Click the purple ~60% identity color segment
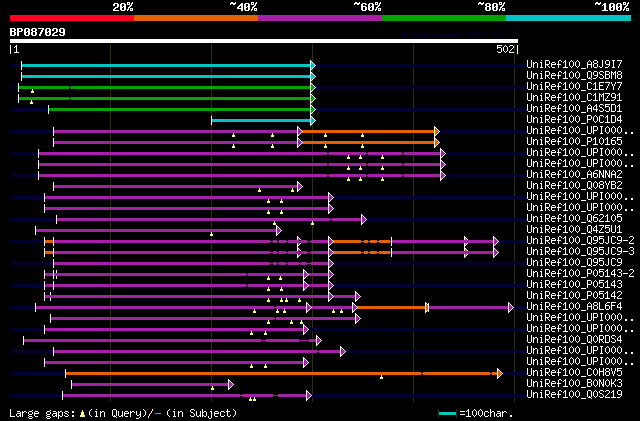The height and width of the screenshot is (421, 640). tap(320, 18)
